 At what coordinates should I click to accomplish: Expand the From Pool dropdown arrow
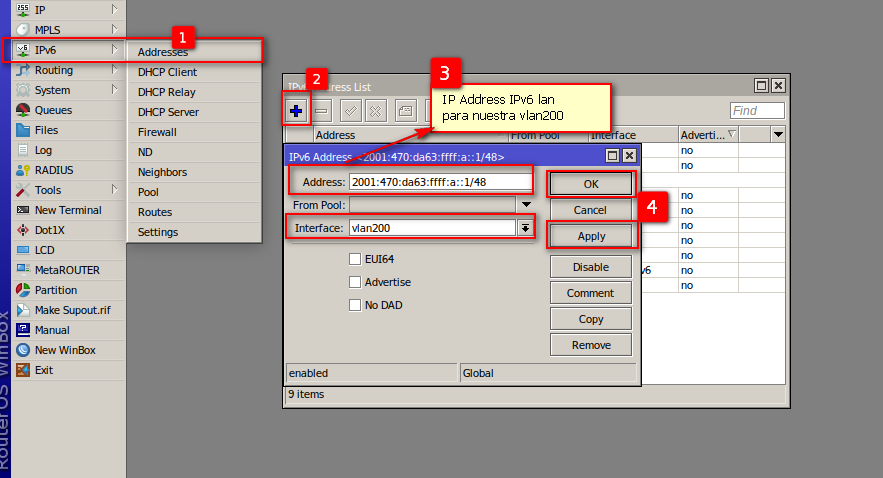525,204
